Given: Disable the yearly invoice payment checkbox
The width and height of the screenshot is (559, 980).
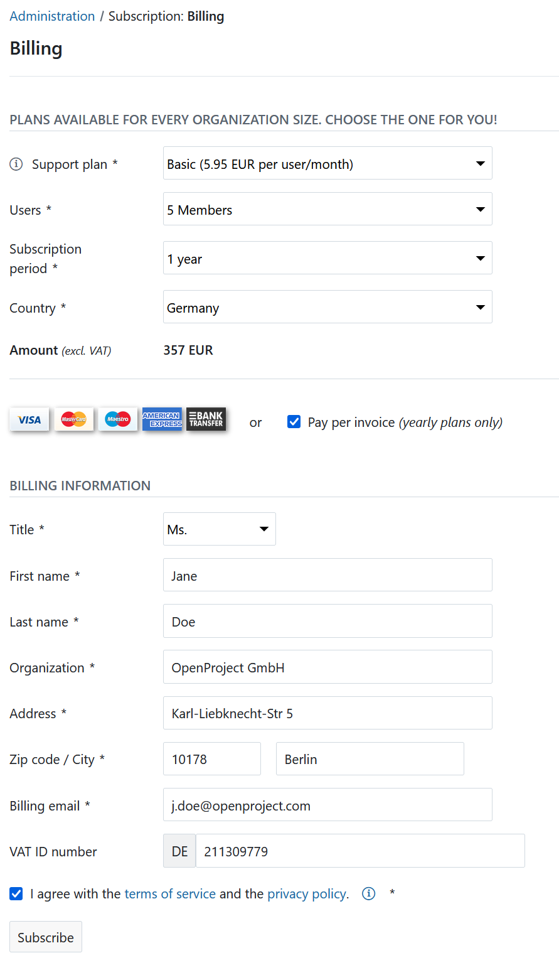Looking at the screenshot, I should pyautogui.click(x=294, y=422).
